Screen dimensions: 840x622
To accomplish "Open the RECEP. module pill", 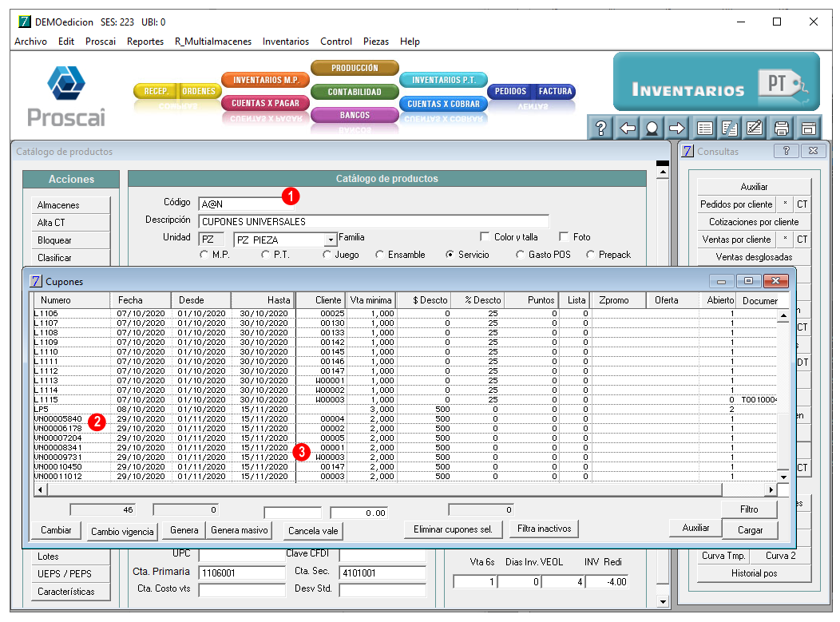I will (x=156, y=91).
